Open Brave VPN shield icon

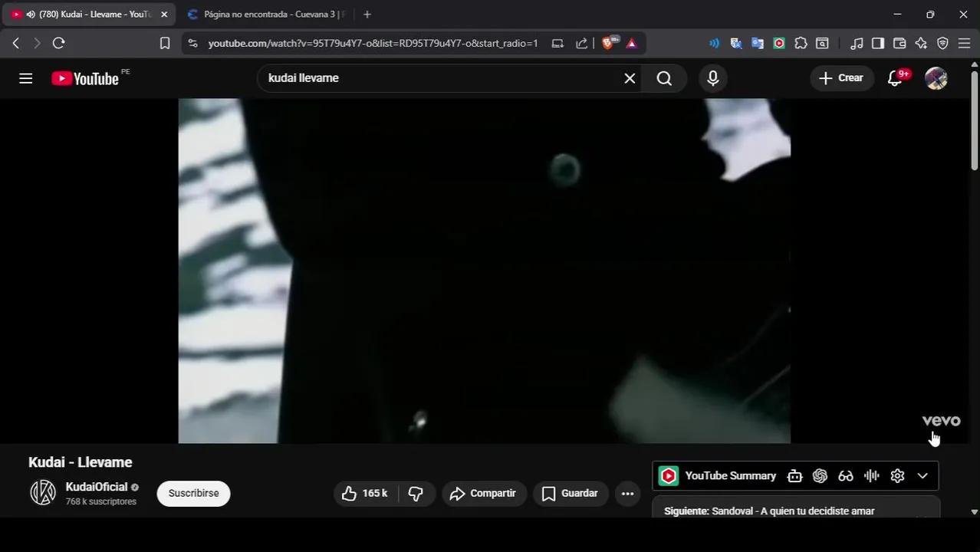tap(943, 44)
